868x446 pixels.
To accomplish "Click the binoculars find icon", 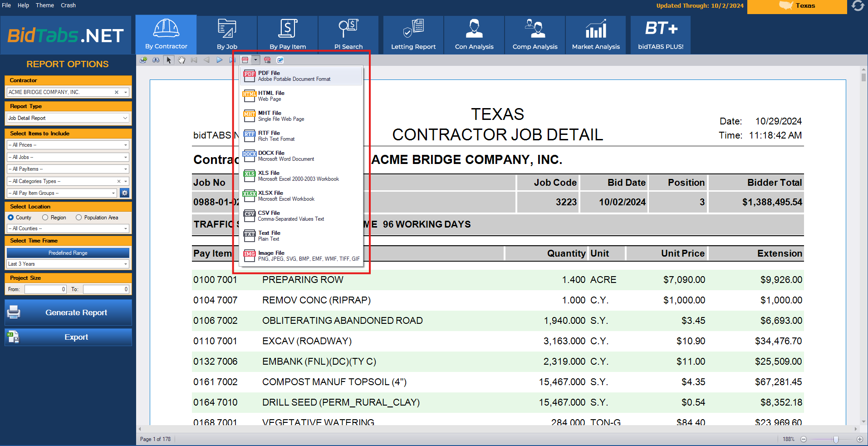I will (x=156, y=60).
